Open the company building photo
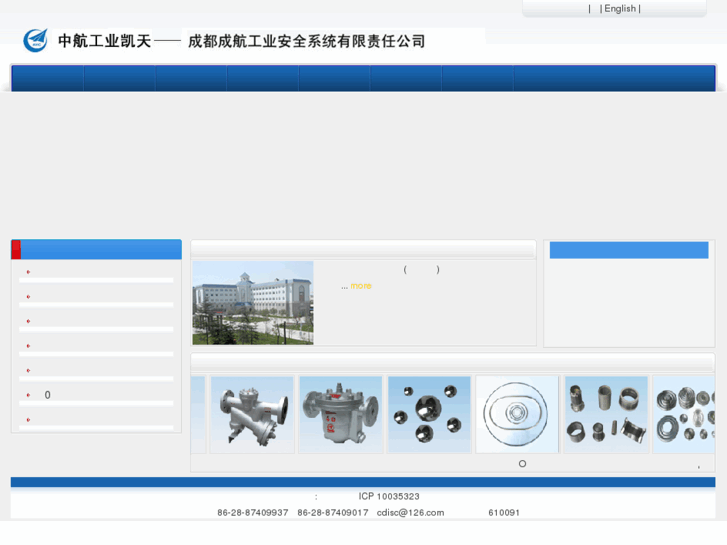 pyautogui.click(x=253, y=303)
